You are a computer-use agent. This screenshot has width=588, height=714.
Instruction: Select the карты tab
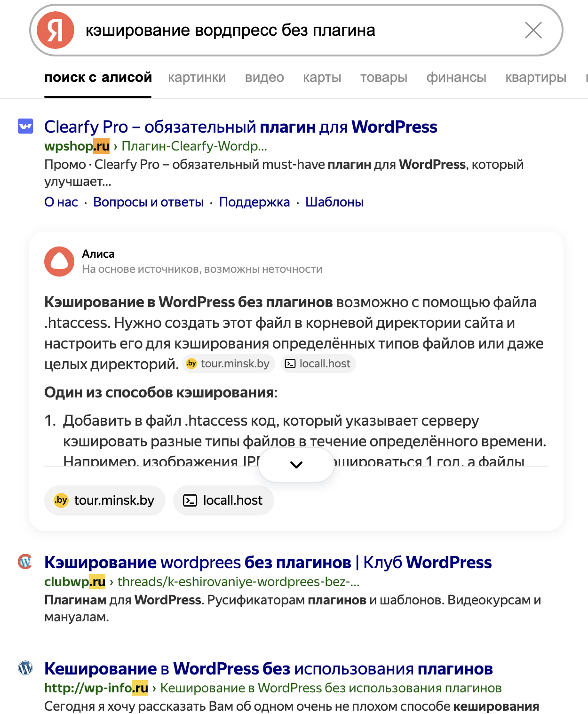pos(322,78)
